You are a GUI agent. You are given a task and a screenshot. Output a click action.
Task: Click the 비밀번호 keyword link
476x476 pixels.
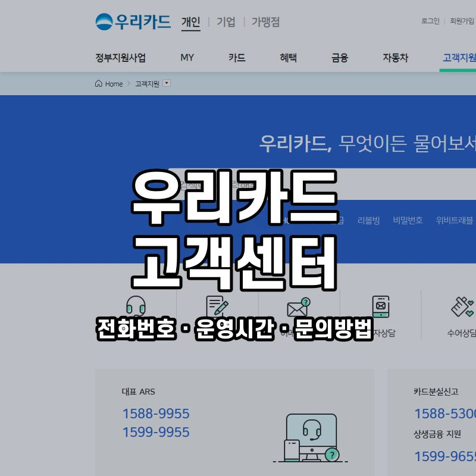[x=408, y=220]
